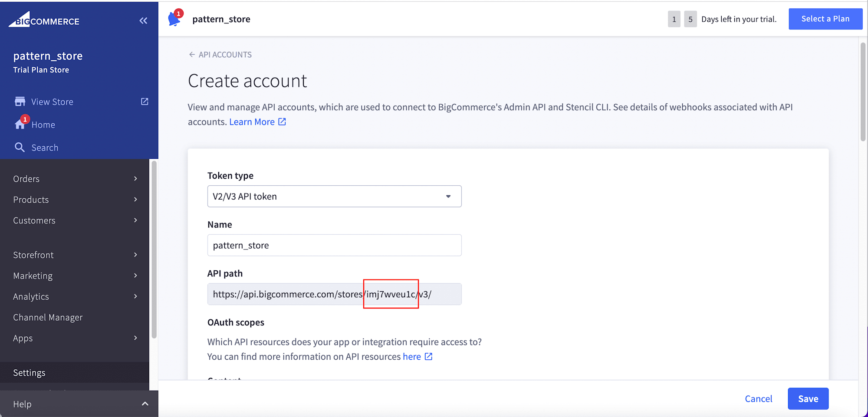Viewport: 868px width, 417px height.
Task: Open store in new tab icon
Action: tap(145, 102)
